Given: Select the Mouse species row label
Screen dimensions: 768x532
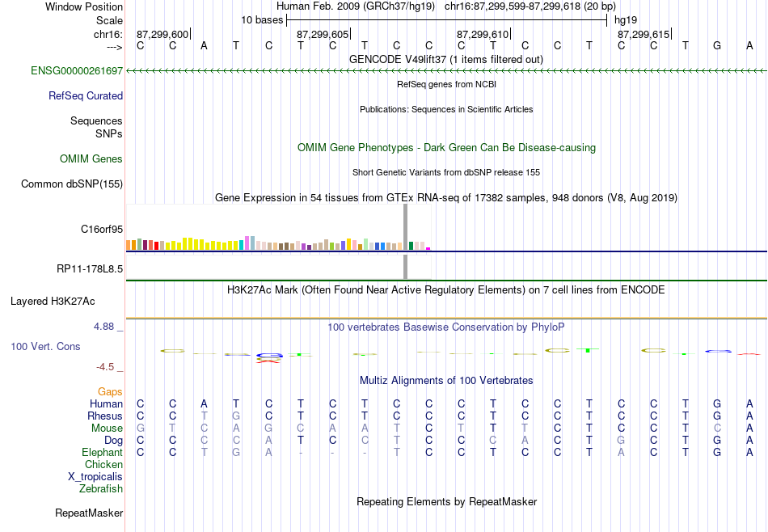Looking at the screenshot, I should 107,429.
